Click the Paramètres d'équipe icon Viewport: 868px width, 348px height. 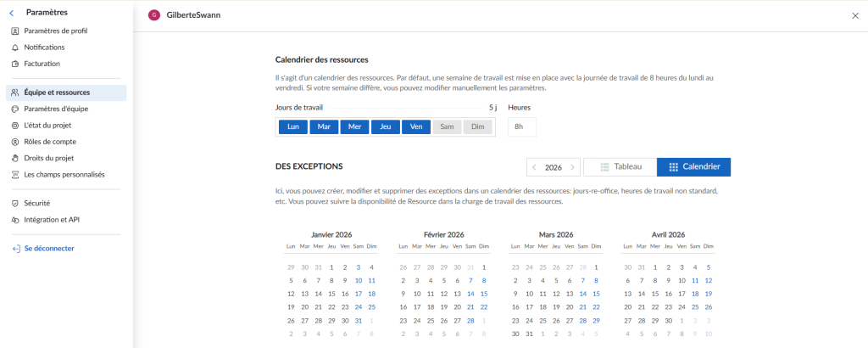pos(15,109)
